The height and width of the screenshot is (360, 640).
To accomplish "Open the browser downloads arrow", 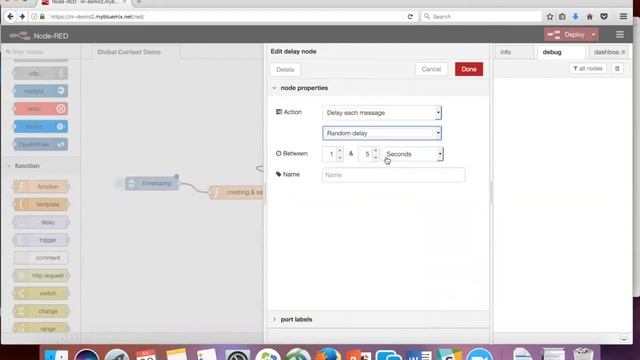I will (575, 17).
